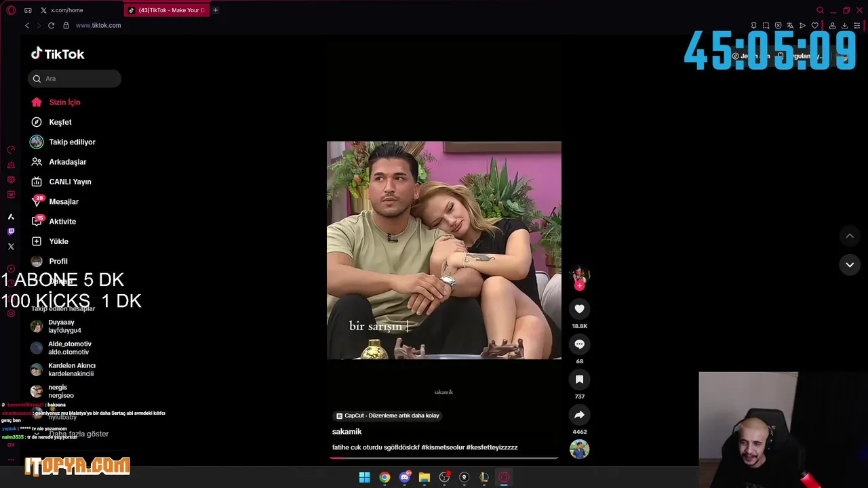The height and width of the screenshot is (488, 868).
Task: Open Opera GX from the taskbar
Action: pyautogui.click(x=504, y=477)
